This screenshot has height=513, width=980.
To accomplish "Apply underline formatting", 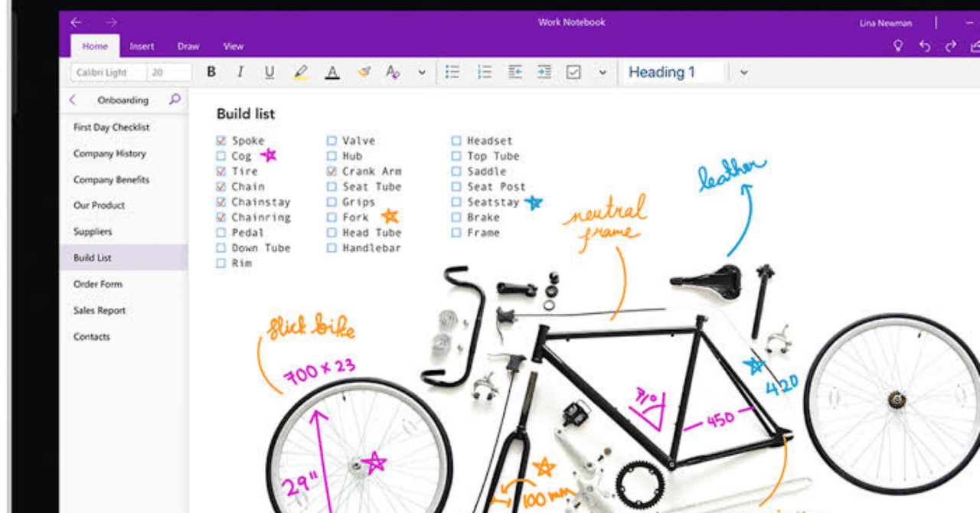I will click(269, 71).
